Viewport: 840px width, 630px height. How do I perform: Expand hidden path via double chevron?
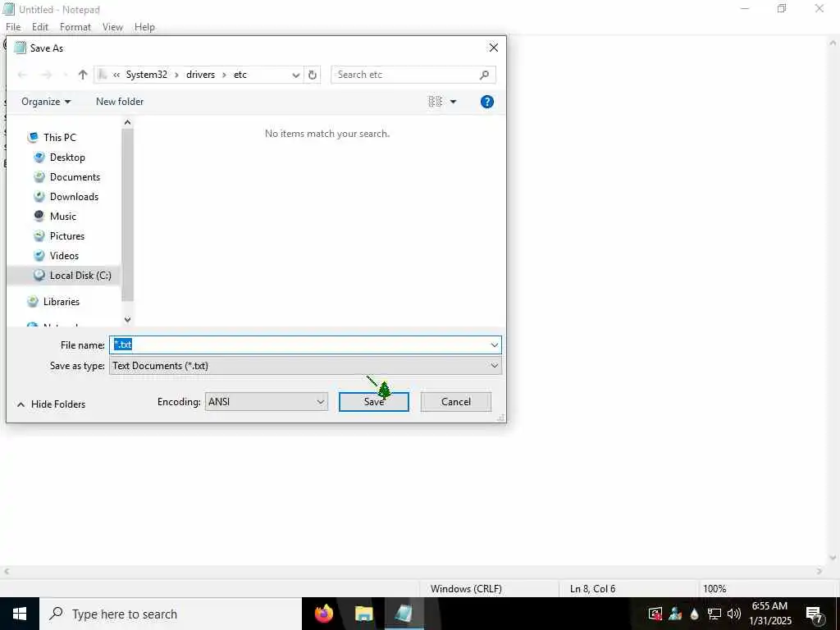click(116, 75)
